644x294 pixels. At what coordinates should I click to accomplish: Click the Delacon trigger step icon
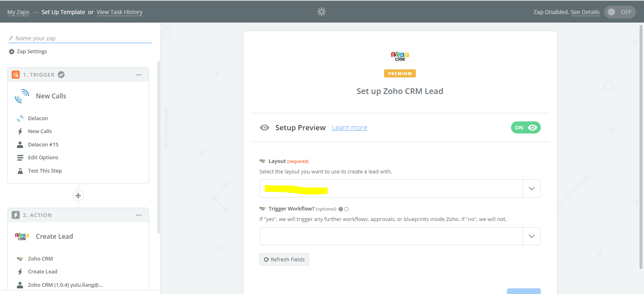[x=16, y=75]
